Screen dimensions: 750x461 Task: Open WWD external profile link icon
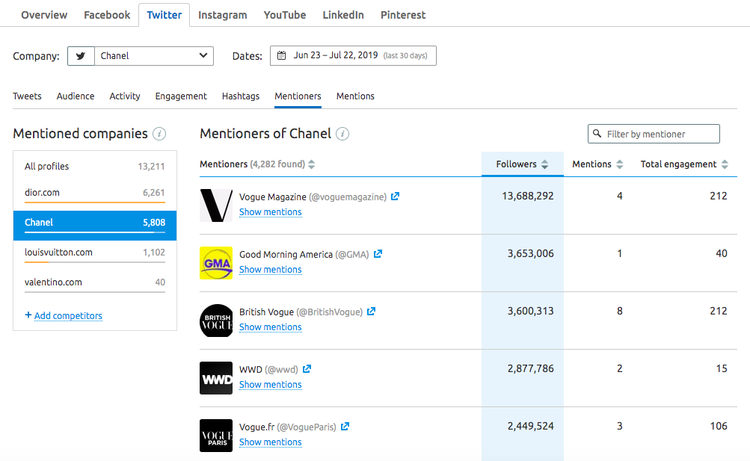tap(307, 369)
